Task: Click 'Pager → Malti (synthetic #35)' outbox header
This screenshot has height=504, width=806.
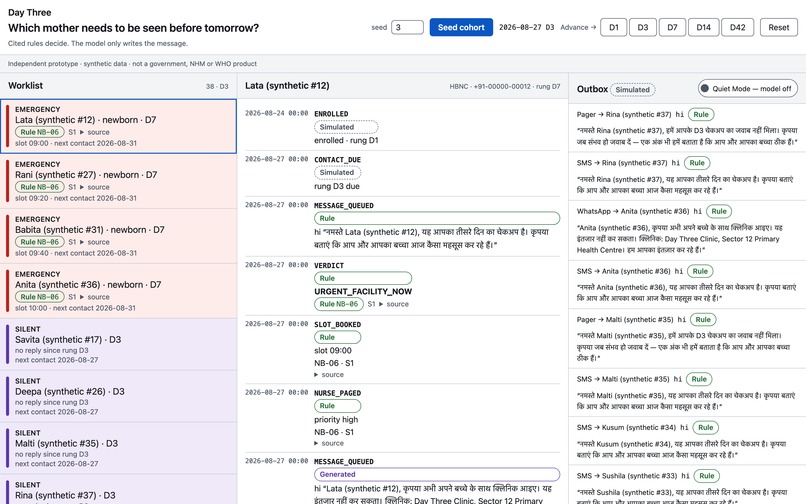Action: point(625,319)
